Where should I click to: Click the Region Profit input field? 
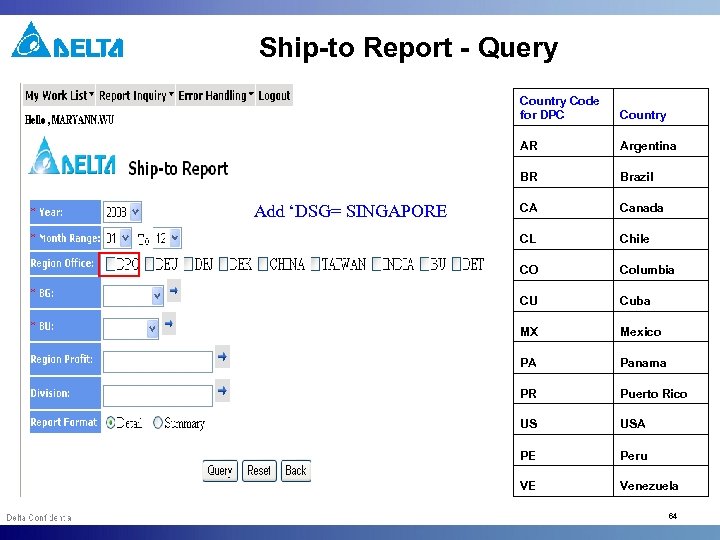[158, 362]
